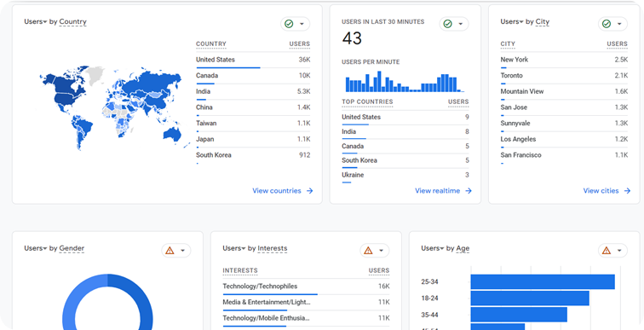Click CITY column header in city table
Image resolution: width=644 pixels, height=330 pixels.
point(508,44)
